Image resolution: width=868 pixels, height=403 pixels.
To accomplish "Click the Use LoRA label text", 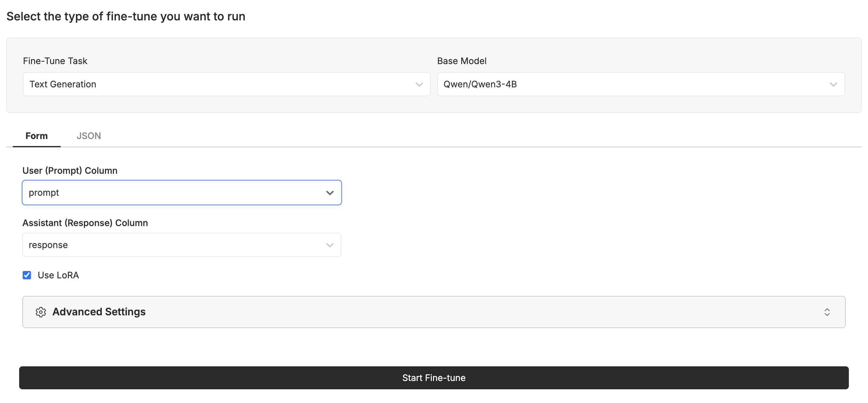I will 58,275.
